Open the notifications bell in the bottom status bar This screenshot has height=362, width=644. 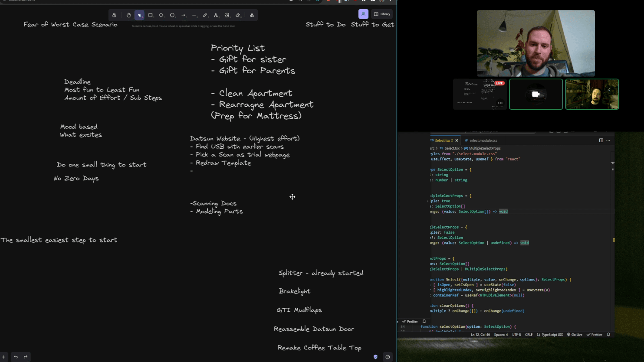(608, 335)
